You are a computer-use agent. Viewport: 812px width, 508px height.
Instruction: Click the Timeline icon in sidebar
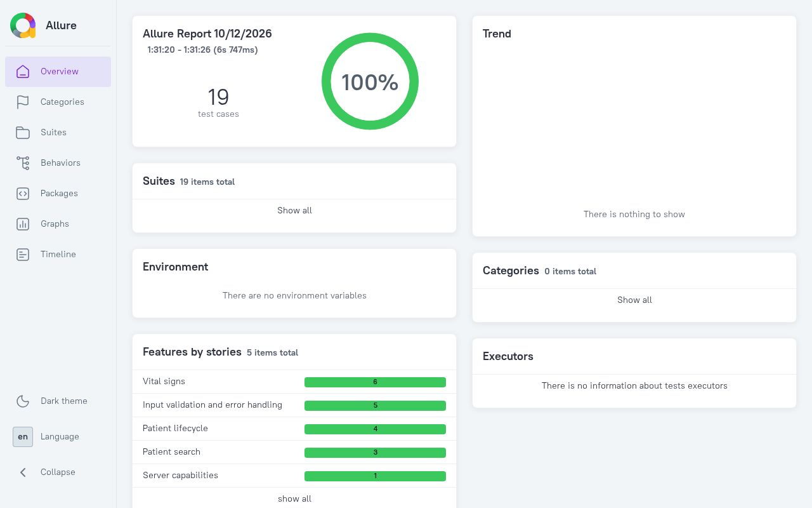click(23, 255)
